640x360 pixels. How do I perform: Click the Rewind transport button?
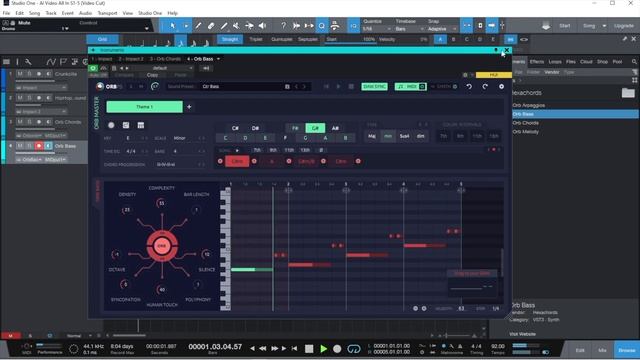263,349
